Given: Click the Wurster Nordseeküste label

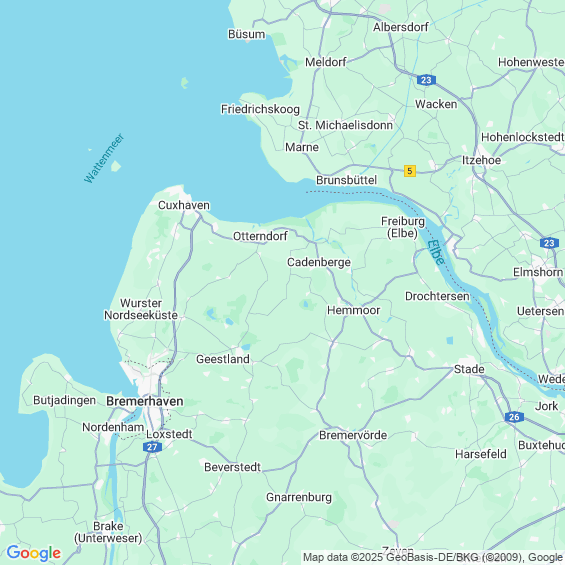Looking at the screenshot, I should pos(141,309).
